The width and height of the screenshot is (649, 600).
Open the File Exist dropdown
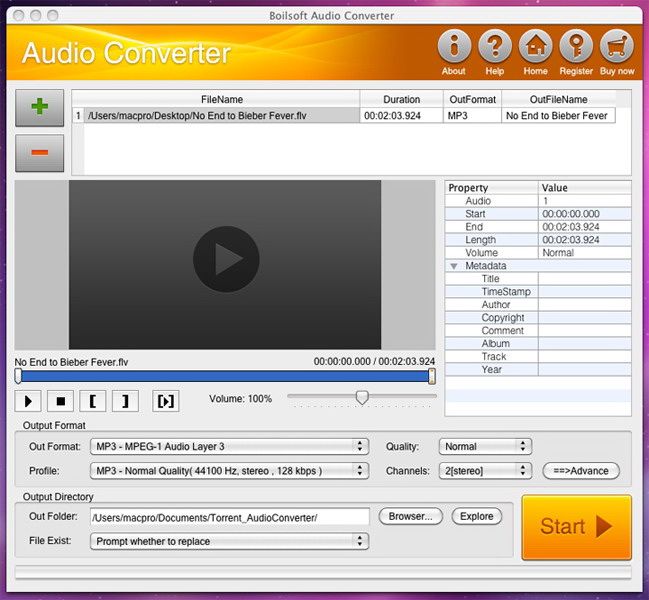tap(229, 541)
